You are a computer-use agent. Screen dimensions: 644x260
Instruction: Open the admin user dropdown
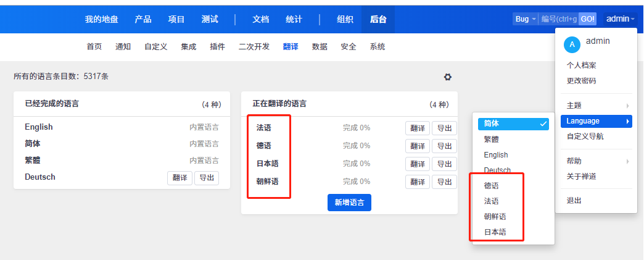pyautogui.click(x=620, y=19)
